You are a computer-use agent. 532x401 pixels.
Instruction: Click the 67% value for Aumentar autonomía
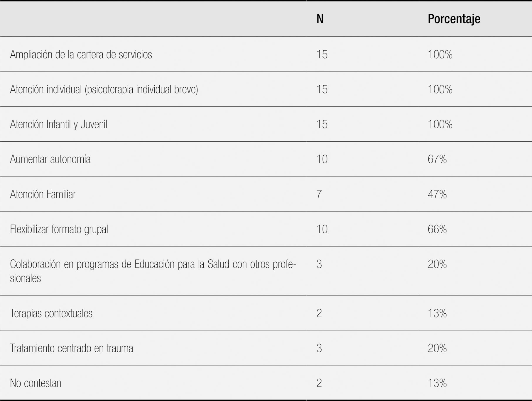pyautogui.click(x=437, y=159)
